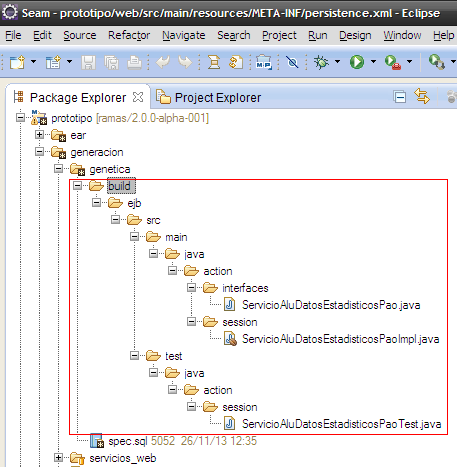Open the Refactor menu
The image size is (457, 467).
click(x=129, y=35)
